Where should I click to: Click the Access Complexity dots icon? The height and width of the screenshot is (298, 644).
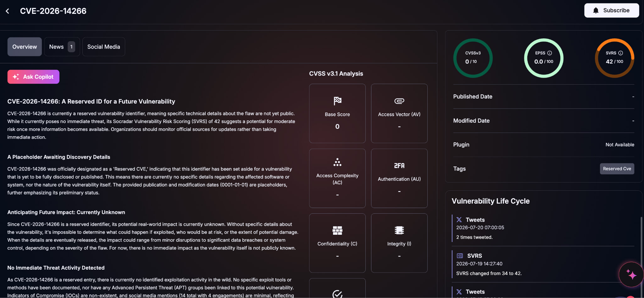pos(337,162)
